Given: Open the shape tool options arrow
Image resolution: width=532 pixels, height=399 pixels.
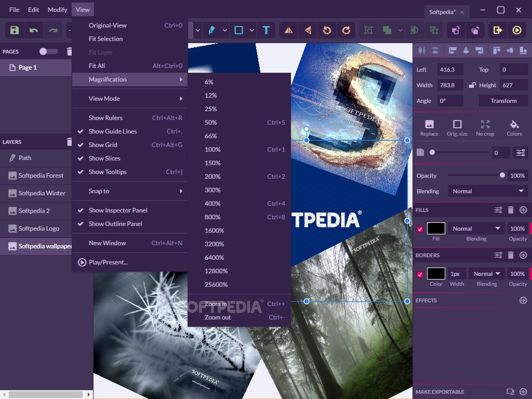Looking at the screenshot, I should click(252, 30).
